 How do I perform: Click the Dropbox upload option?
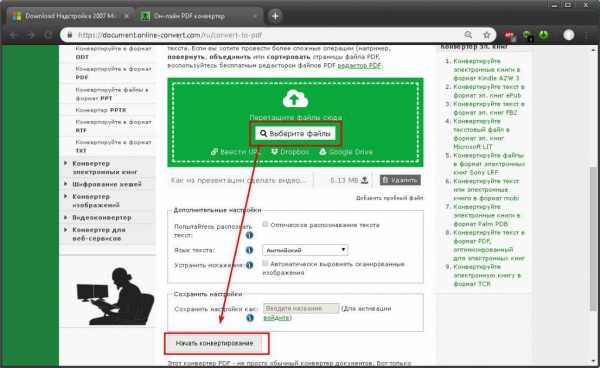point(290,152)
